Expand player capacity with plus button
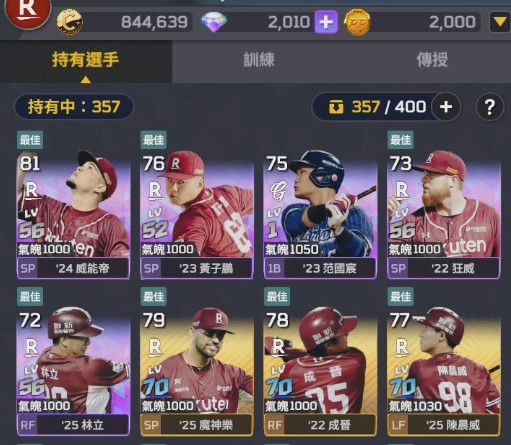511x445 pixels. [446, 107]
